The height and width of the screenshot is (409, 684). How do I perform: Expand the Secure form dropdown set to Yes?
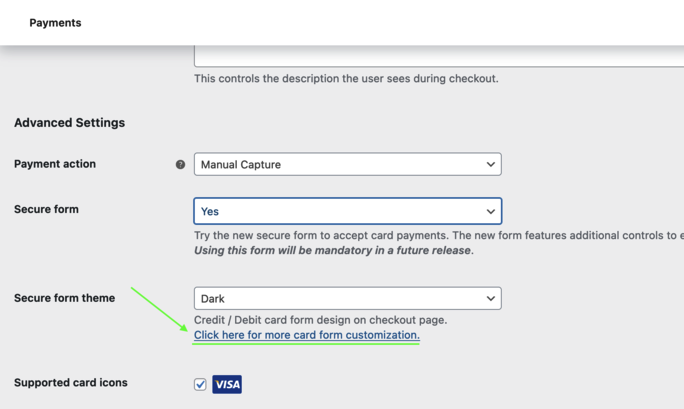tap(347, 212)
